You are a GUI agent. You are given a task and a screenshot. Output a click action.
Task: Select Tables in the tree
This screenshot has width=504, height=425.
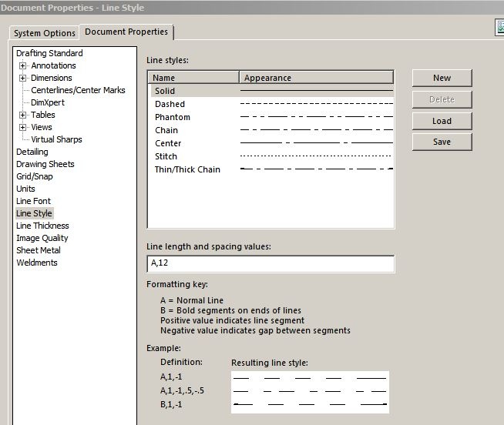(43, 115)
